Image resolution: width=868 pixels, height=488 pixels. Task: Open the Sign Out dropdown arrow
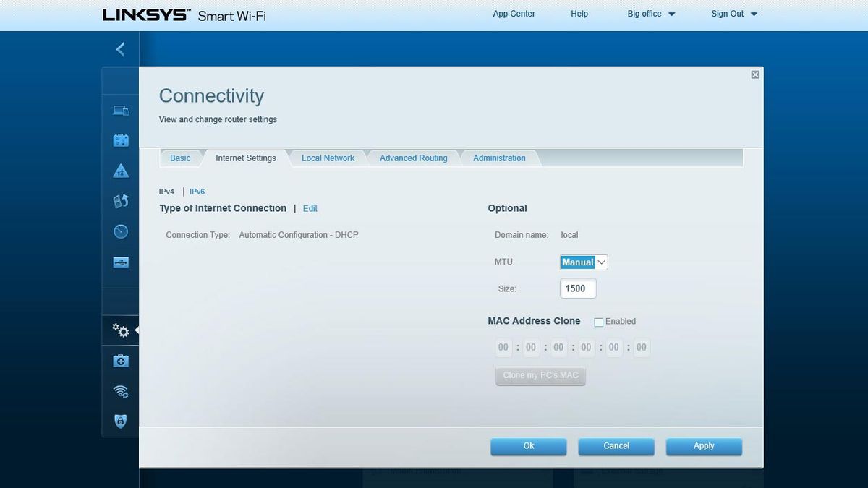(x=753, y=13)
